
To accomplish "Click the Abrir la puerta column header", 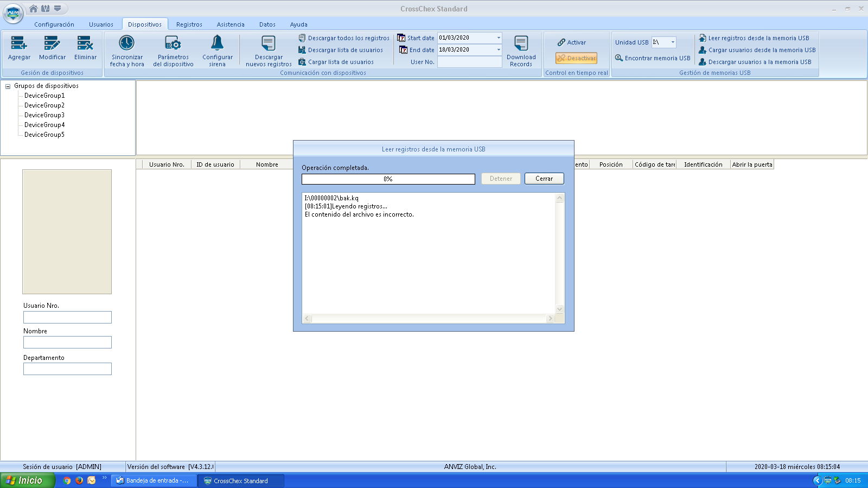I will point(752,164).
